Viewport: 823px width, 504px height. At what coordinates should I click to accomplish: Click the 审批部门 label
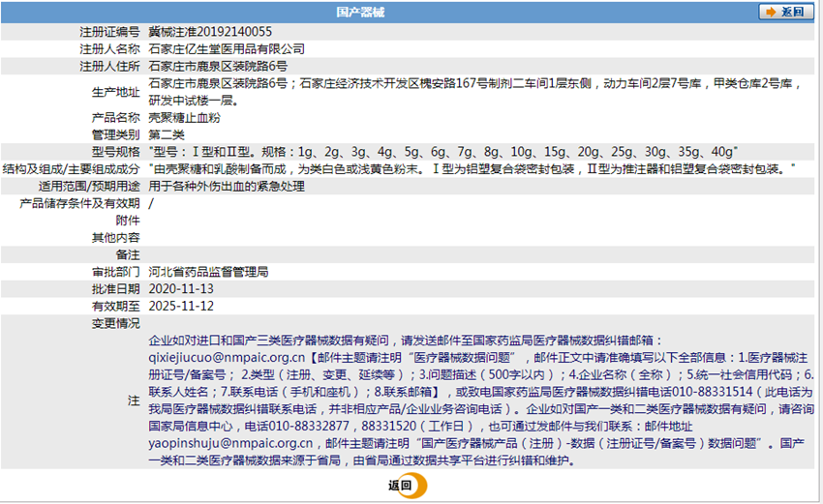(116, 272)
